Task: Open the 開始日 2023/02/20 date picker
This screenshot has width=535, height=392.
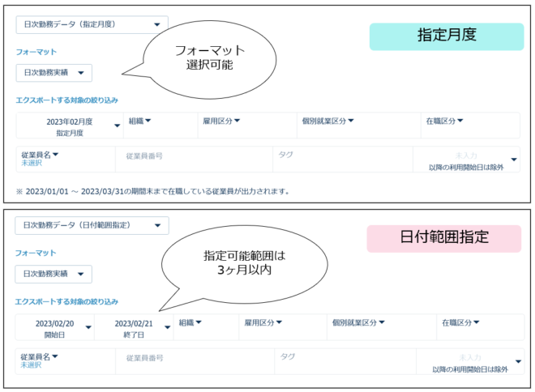Action: point(55,327)
